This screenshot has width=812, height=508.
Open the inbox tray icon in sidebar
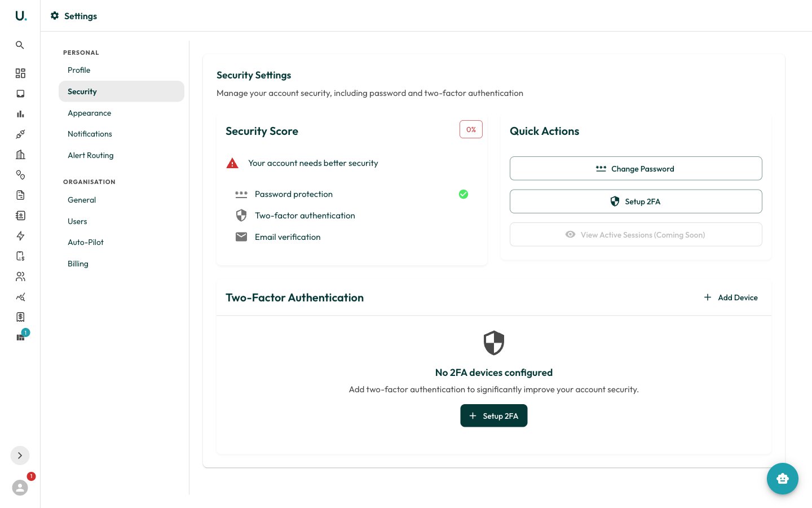coord(20,94)
